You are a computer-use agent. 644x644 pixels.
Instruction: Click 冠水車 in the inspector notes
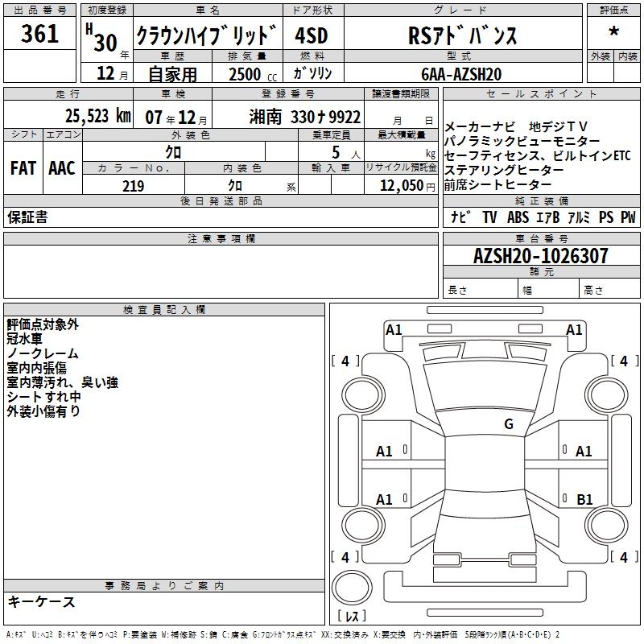pos(27,339)
